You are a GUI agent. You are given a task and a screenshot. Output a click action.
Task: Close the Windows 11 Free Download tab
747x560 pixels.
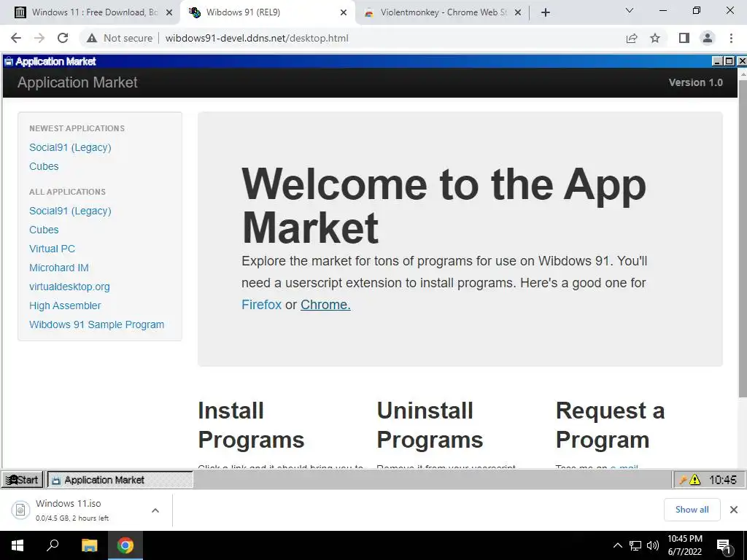[x=169, y=13]
